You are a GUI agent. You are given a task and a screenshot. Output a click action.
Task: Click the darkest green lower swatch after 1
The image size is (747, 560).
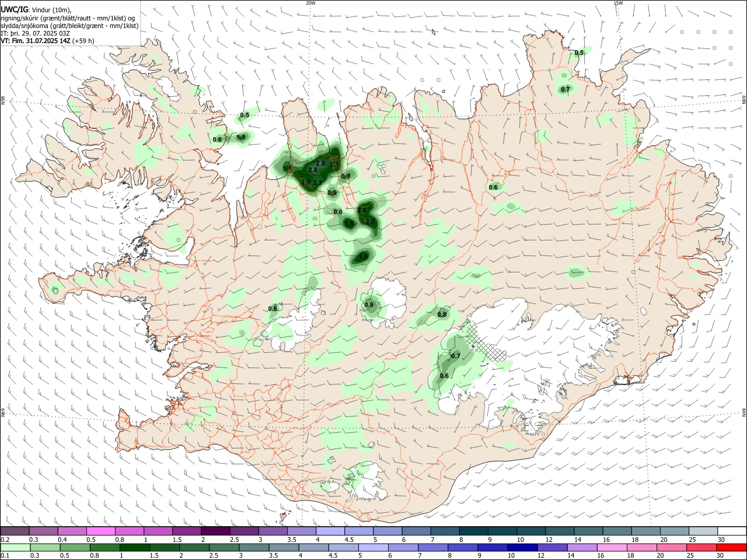(134, 547)
